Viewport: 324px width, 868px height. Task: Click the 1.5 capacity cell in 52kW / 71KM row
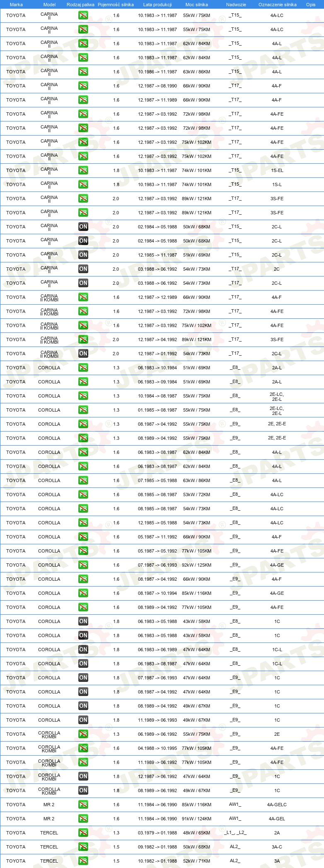[x=116, y=861]
